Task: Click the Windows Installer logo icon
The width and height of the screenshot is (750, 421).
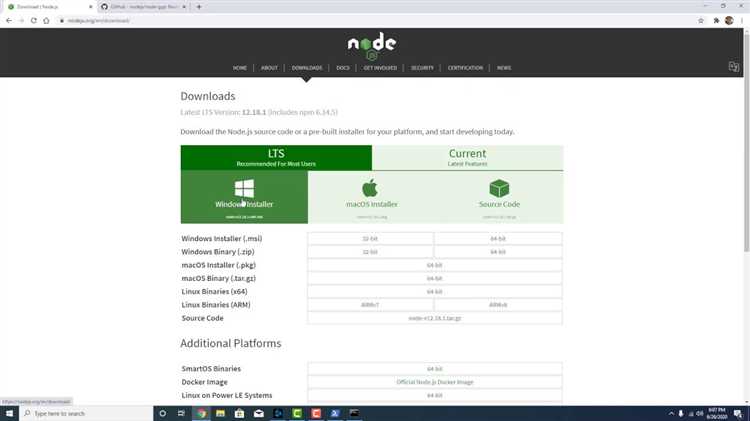Action: click(x=244, y=188)
